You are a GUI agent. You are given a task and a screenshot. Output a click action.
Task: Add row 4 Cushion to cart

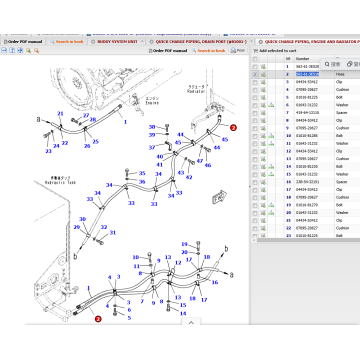tap(263, 90)
